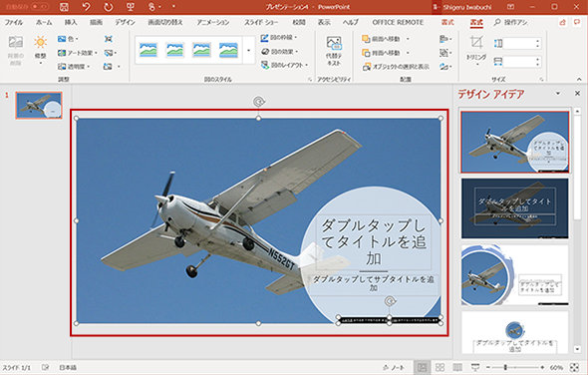Click the Group objects icon
This screenshot has width=588, height=375.
point(445,53)
